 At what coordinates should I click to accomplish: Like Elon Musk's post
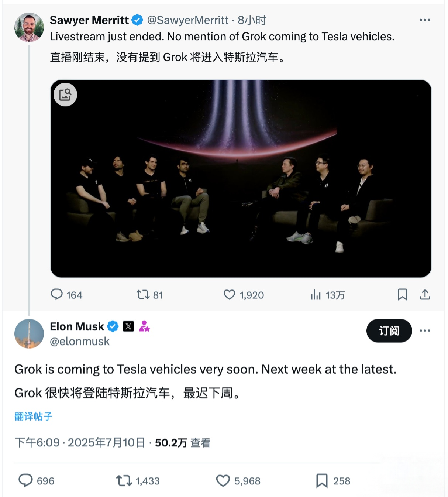point(223,481)
